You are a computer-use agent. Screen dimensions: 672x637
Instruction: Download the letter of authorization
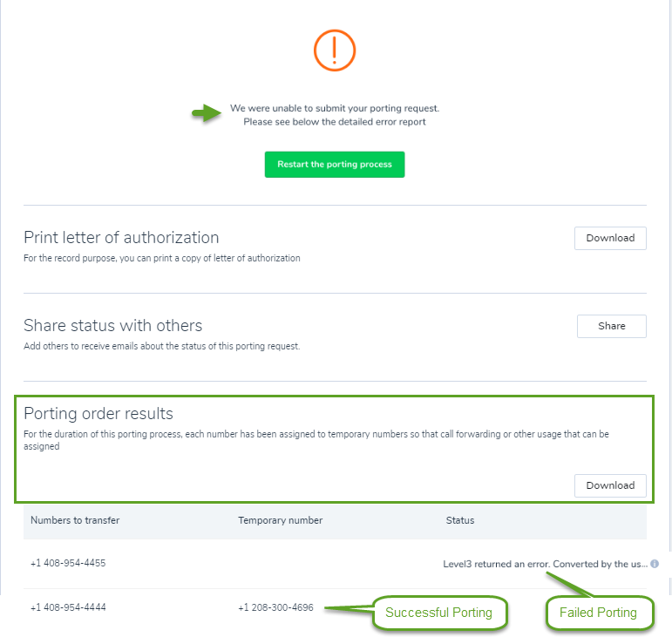click(610, 238)
